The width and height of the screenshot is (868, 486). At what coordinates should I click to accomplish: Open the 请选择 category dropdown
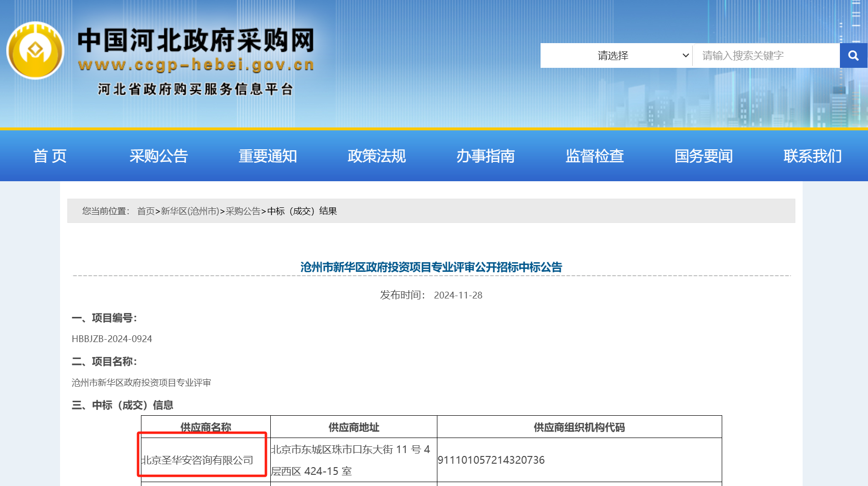pyautogui.click(x=617, y=56)
